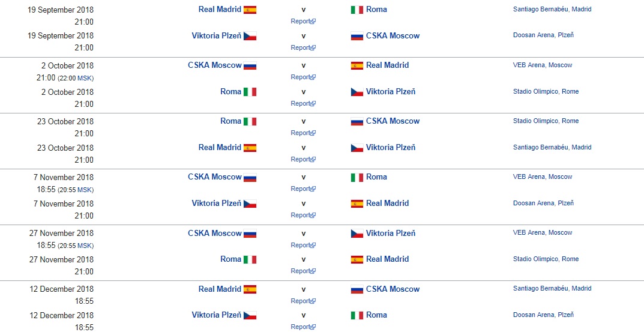
Task: Click Italy flag beside Roma, 19 September match
Action: [x=357, y=10]
